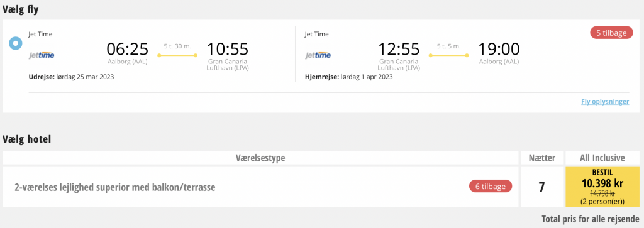The image size is (644, 228).
Task: Open the Fly oplysninger link
Action: (x=605, y=102)
